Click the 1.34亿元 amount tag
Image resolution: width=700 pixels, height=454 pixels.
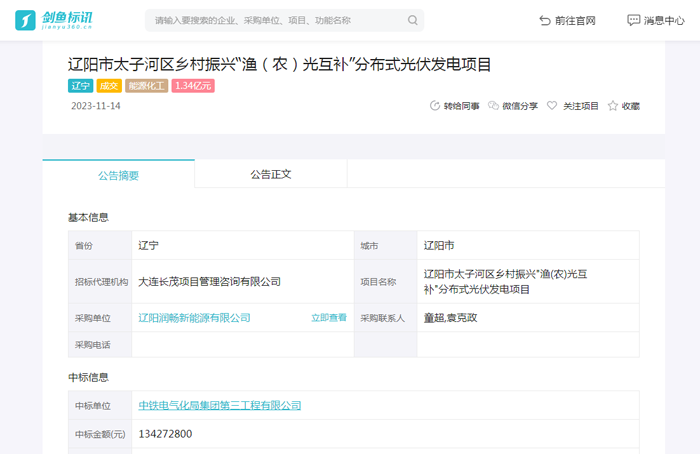pos(193,86)
